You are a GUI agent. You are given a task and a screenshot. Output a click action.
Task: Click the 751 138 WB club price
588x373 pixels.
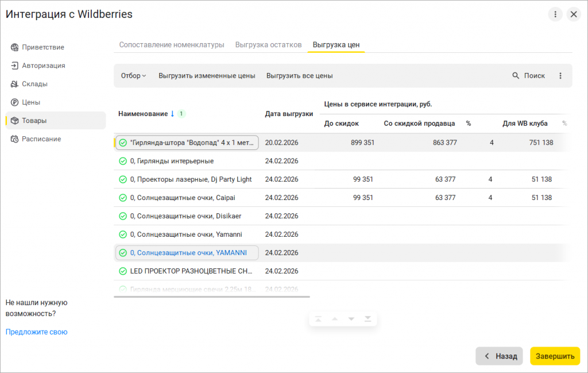[541, 143]
